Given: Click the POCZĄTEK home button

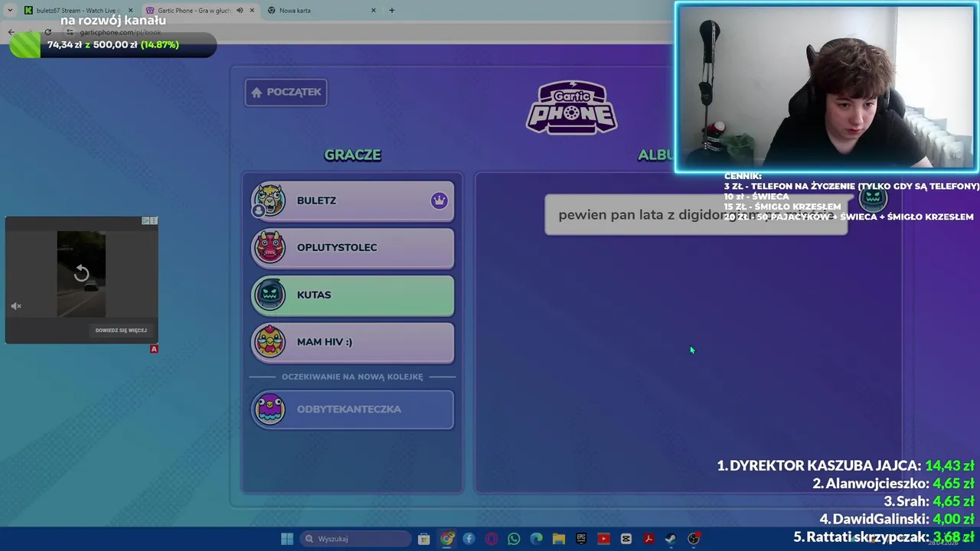Looking at the screenshot, I should [x=286, y=92].
